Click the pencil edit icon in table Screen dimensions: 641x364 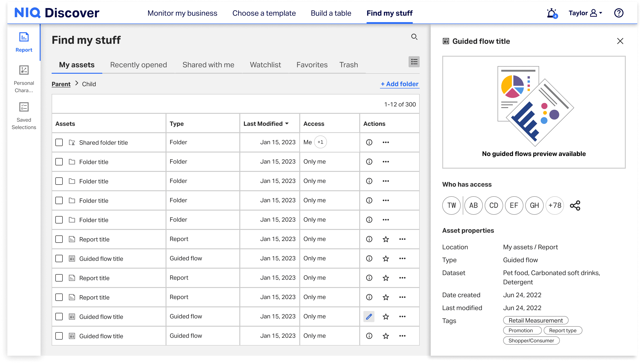[369, 317]
